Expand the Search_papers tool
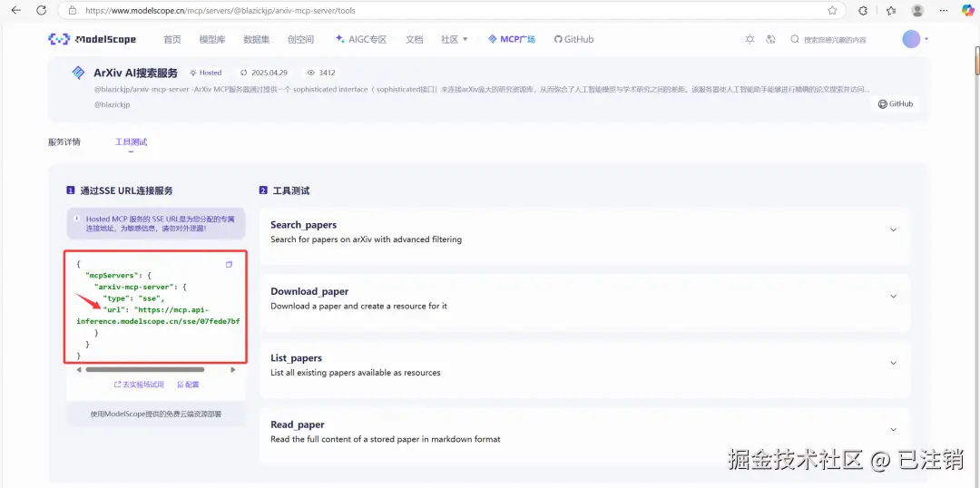Image resolution: width=980 pixels, height=488 pixels. coord(893,230)
